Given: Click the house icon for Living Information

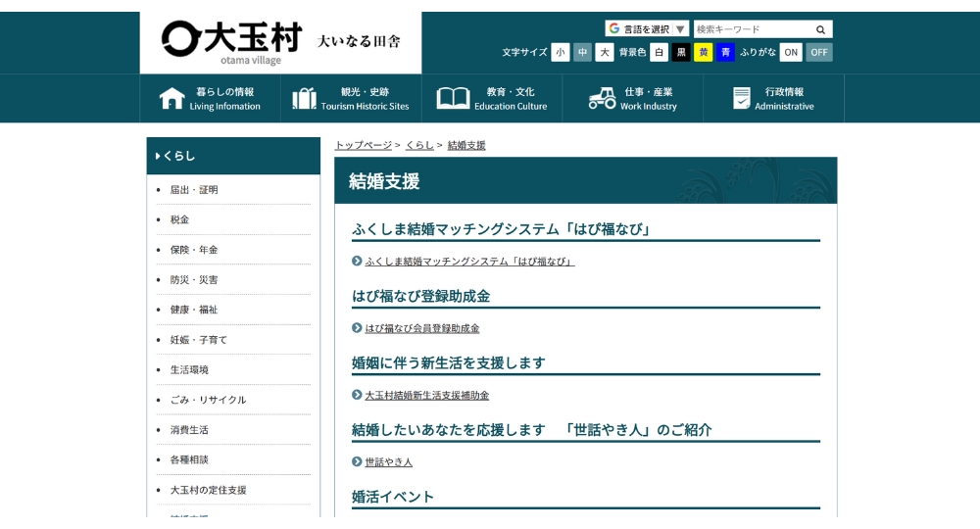Looking at the screenshot, I should (172, 98).
